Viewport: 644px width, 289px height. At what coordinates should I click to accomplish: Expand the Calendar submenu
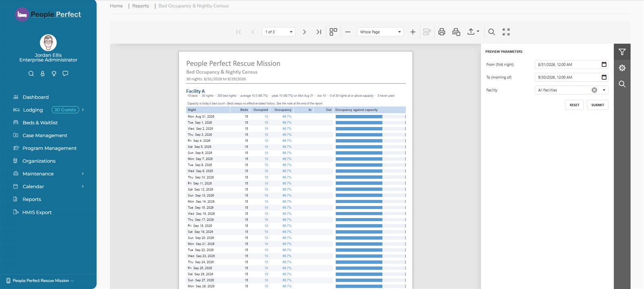(83, 187)
